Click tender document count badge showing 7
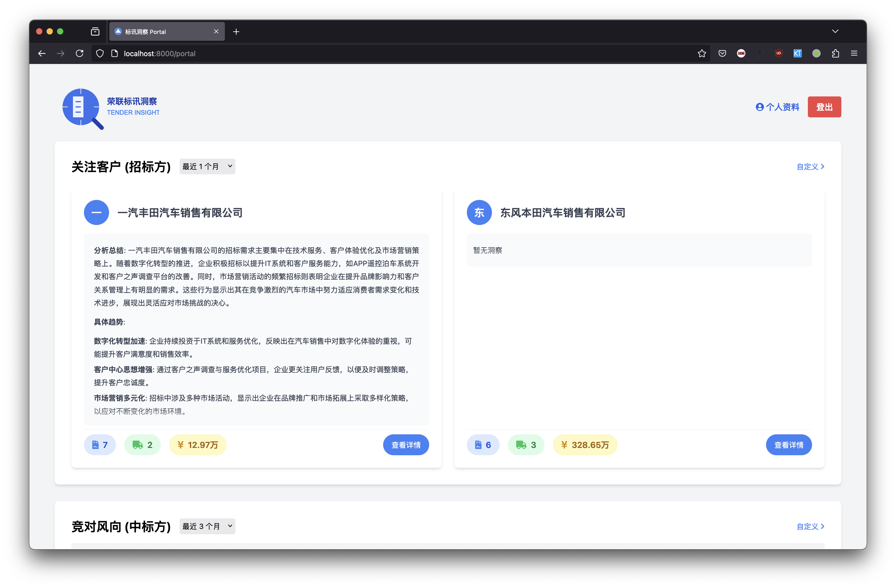Screen dimensions: 896x588 (100, 445)
